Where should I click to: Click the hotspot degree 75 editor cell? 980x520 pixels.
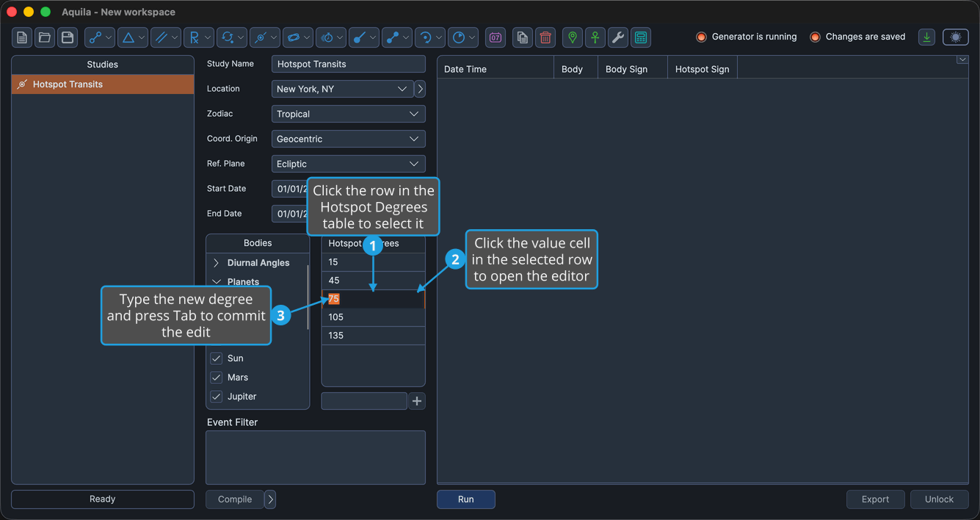click(x=374, y=299)
